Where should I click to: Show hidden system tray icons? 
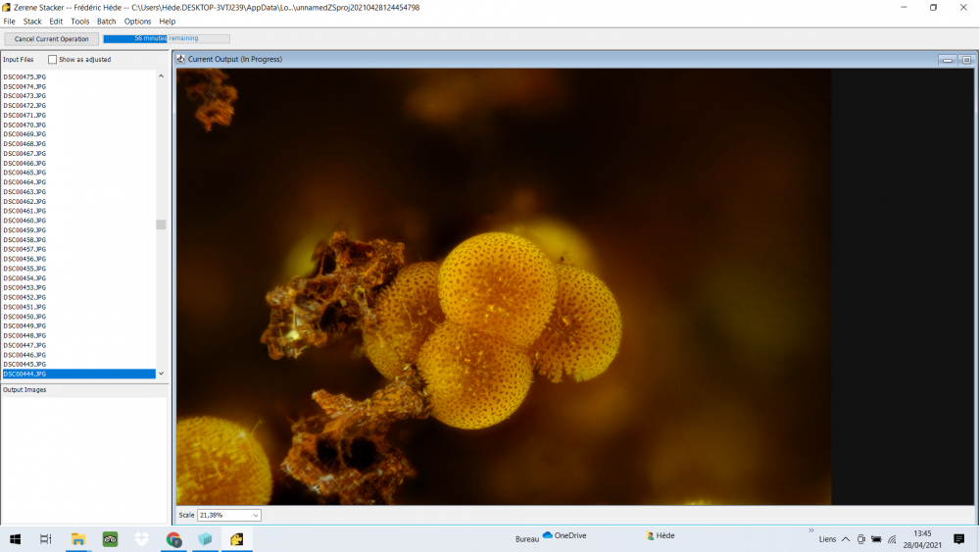(846, 538)
